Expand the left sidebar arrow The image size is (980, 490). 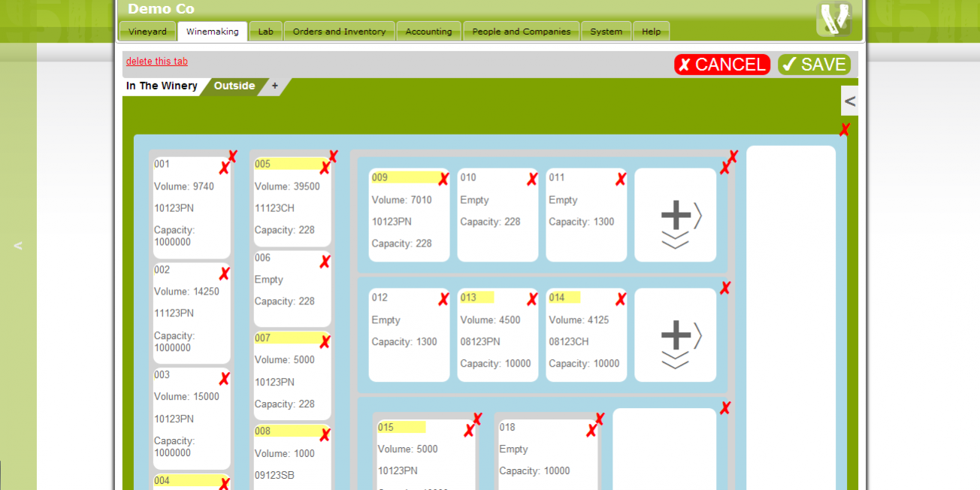click(x=18, y=246)
